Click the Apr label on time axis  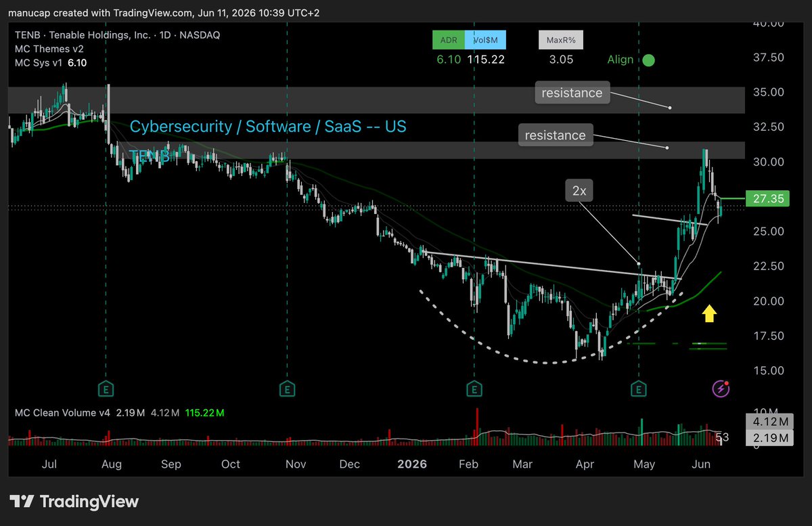(585, 464)
